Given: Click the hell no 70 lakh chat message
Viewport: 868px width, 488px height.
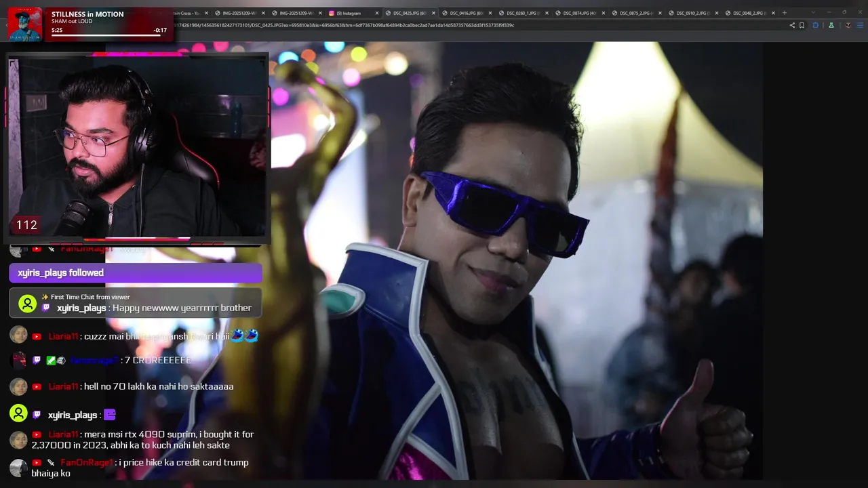Looking at the screenshot, I should coord(159,386).
